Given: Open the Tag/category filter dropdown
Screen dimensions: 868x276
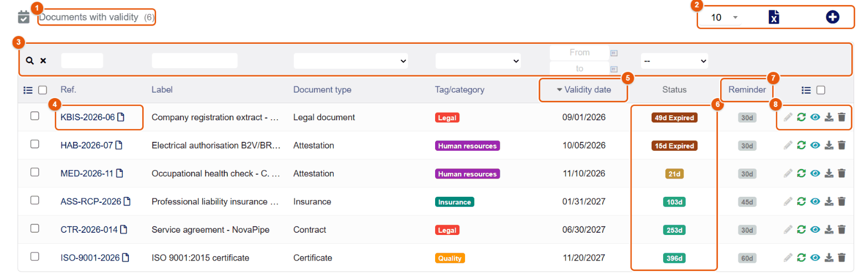Looking at the screenshot, I should [478, 60].
